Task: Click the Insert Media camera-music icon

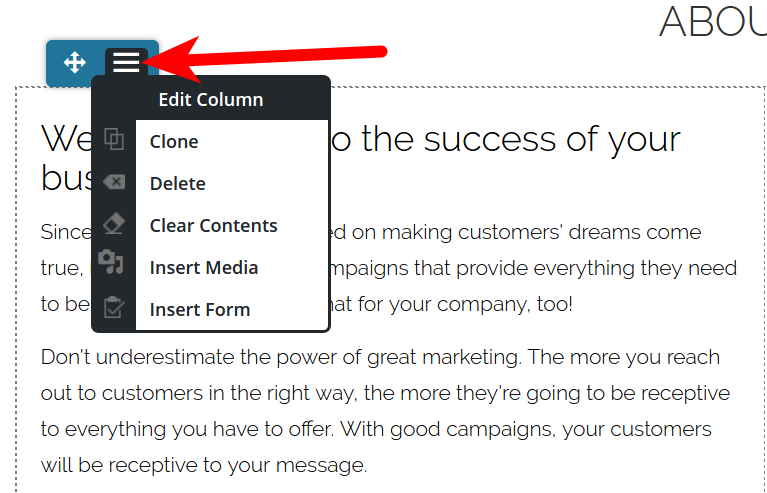Action: [112, 265]
